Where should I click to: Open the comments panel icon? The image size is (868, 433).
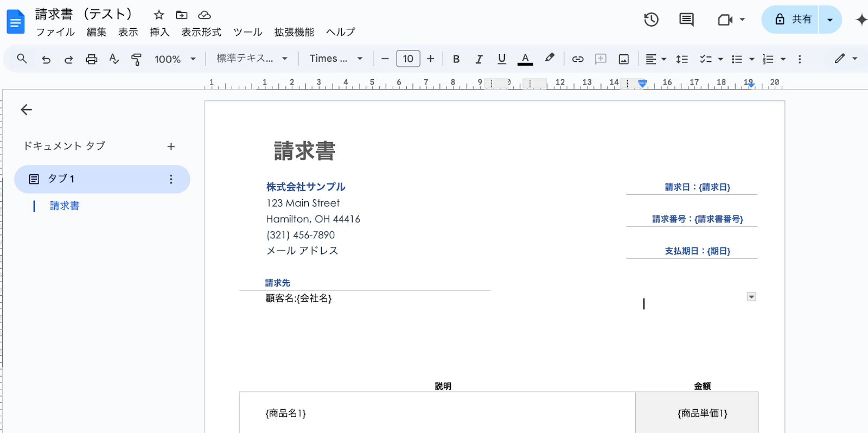(x=686, y=20)
